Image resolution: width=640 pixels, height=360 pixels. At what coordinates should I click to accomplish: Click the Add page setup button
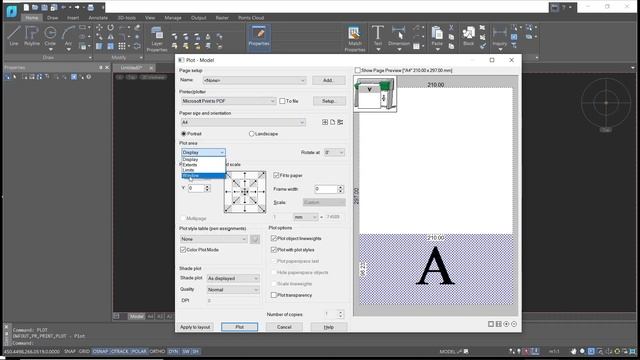[x=329, y=80]
